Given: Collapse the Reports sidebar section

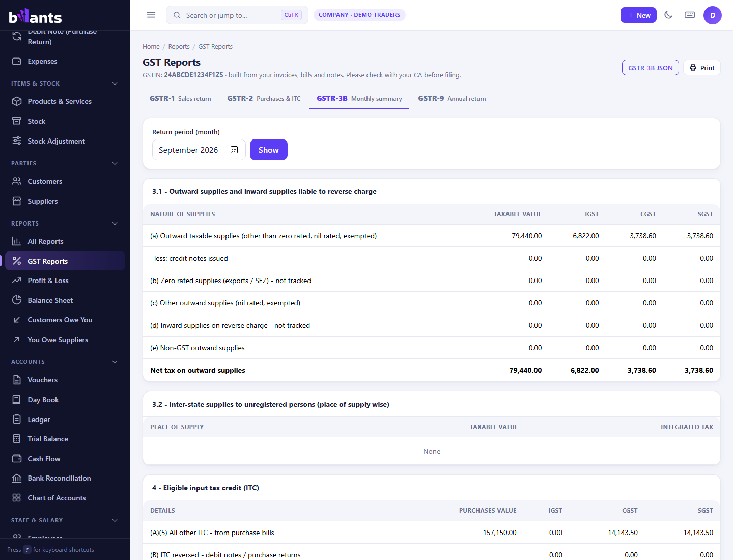Looking at the screenshot, I should [x=115, y=223].
